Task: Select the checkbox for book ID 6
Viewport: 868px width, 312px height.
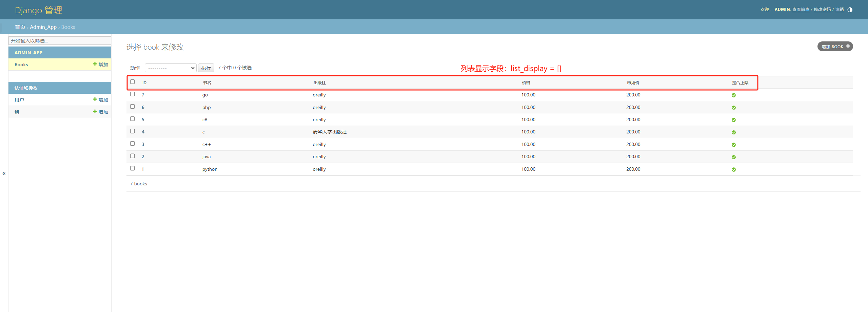Action: [x=133, y=107]
